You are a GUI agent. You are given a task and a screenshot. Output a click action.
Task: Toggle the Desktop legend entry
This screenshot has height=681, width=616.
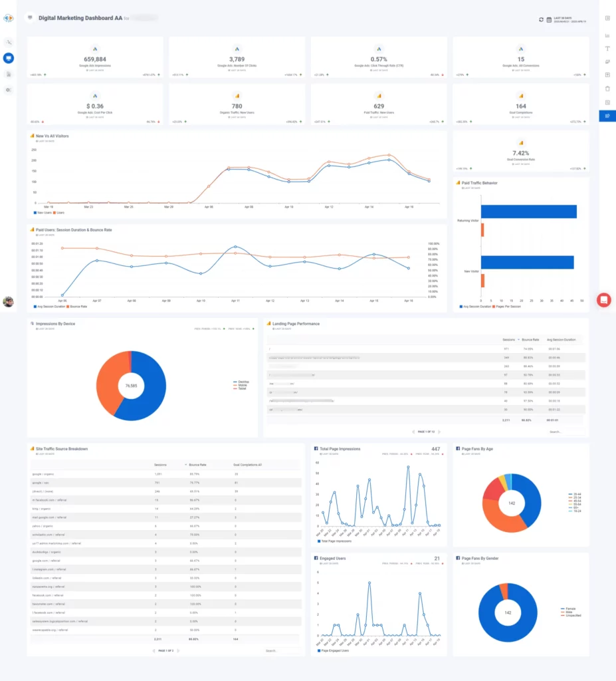tap(241, 382)
